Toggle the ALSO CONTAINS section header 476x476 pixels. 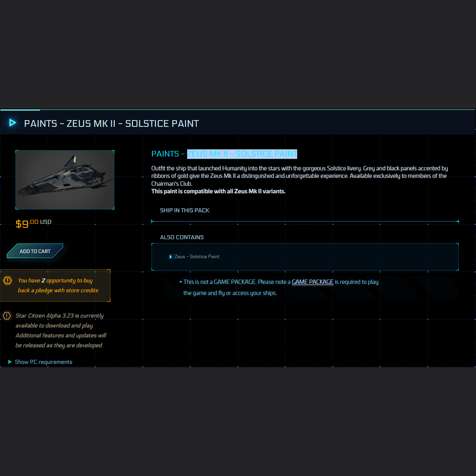click(181, 237)
